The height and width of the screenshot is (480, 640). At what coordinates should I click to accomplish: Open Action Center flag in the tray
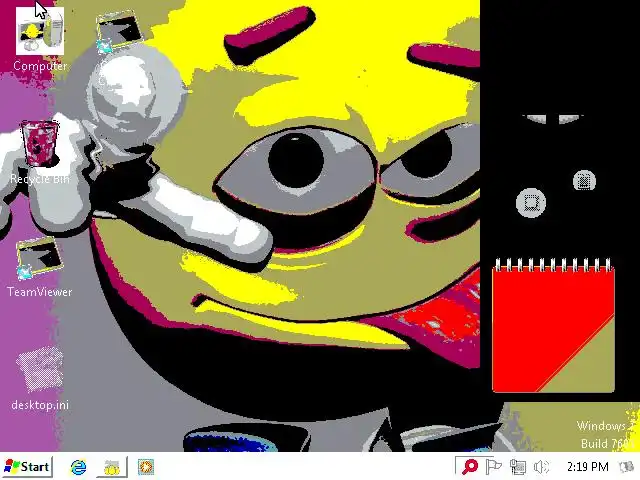tap(493, 467)
